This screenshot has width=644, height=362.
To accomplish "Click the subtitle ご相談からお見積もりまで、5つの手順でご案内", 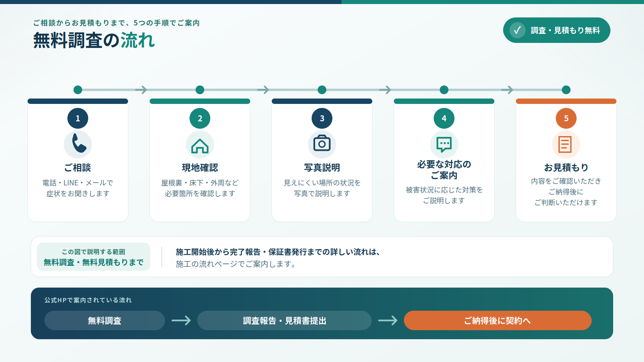I will [116, 23].
